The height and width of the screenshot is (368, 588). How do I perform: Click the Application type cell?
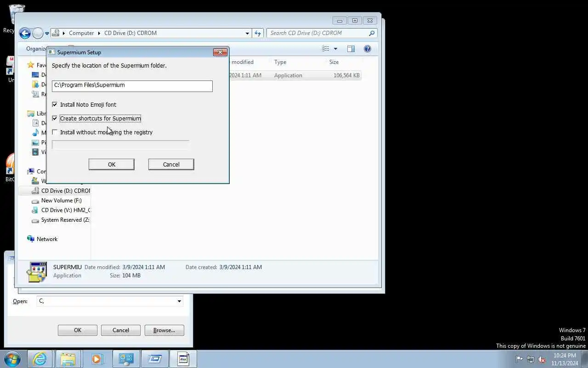[288, 75]
